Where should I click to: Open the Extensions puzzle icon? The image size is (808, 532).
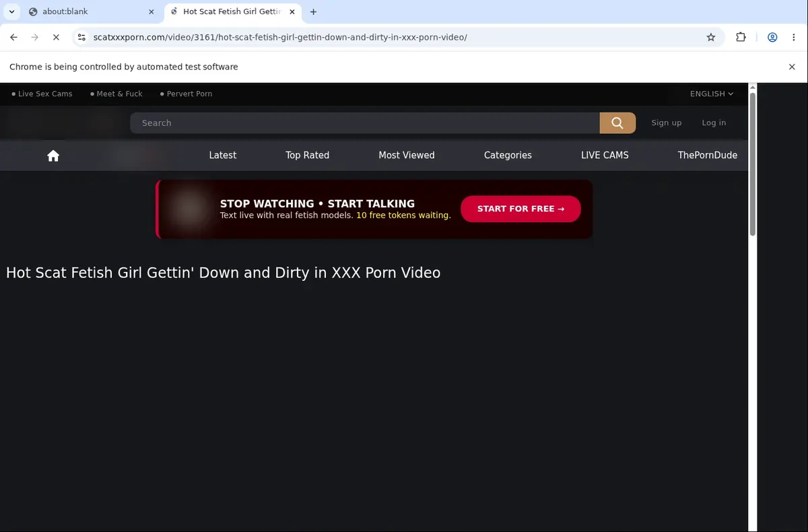[x=741, y=37]
